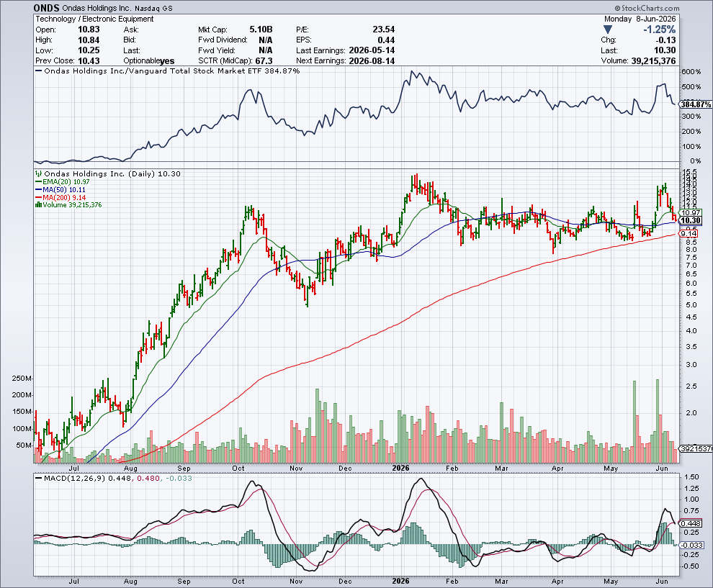Click the bold 2026 label under price chart
Viewport: 713px width, 588px height.
point(400,468)
